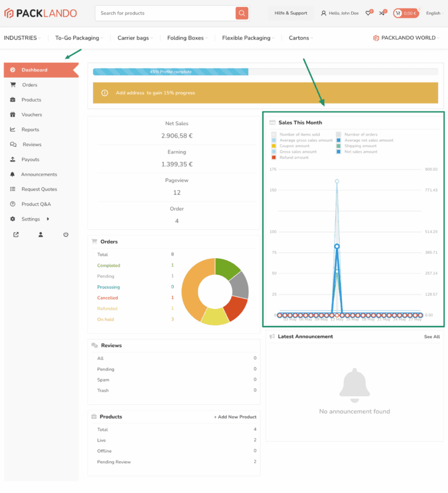Click the Packlando logo

point(41,13)
